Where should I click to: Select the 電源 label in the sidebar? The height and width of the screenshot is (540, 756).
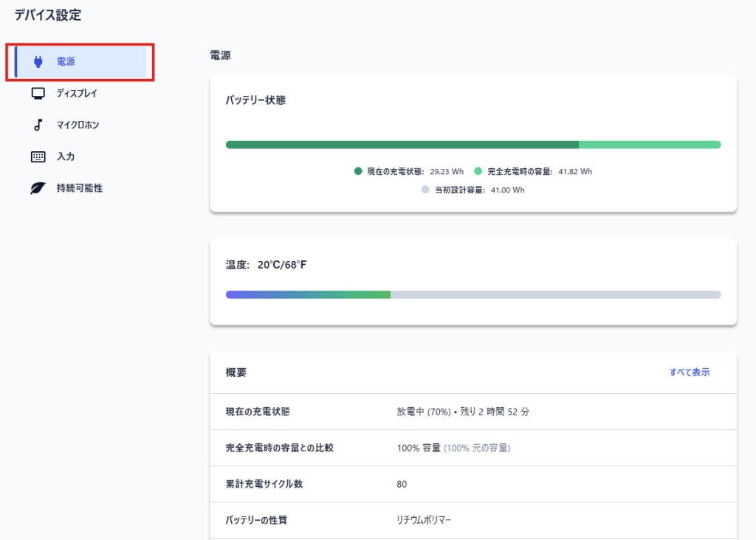[66, 62]
